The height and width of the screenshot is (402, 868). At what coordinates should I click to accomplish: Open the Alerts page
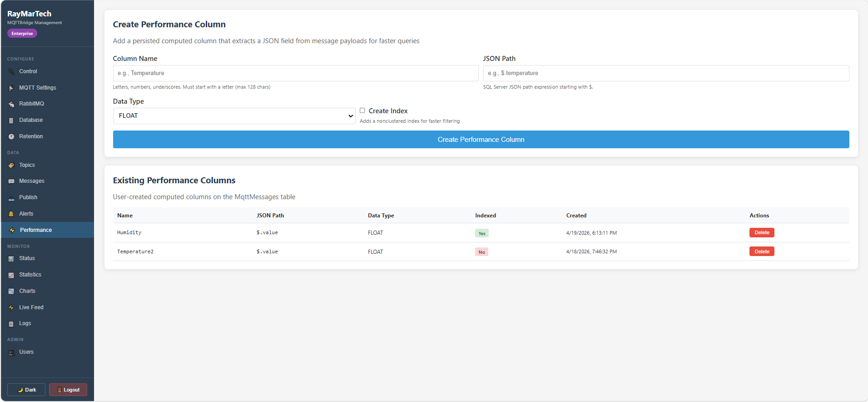pyautogui.click(x=47, y=214)
